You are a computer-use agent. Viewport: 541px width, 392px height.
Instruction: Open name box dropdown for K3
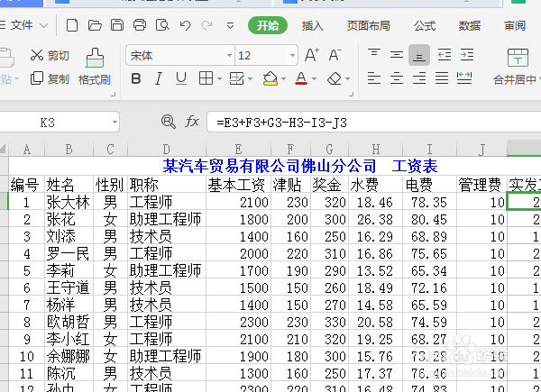pos(115,122)
